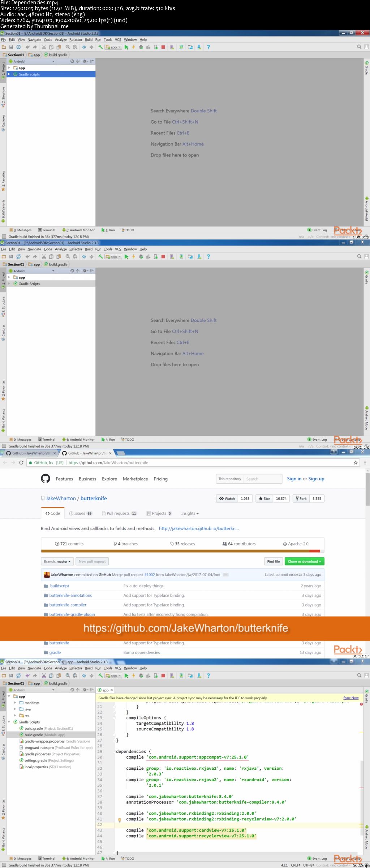Run app with green play icon, bottom Android Studio window

click(x=126, y=675)
